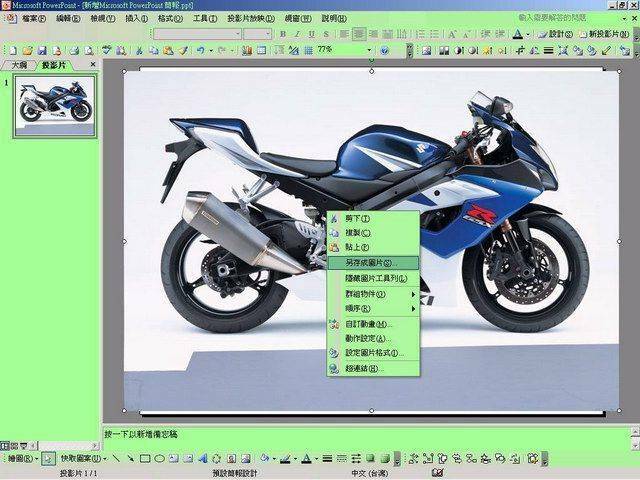
Task: Click the Select Objects pointer tool
Action: pos(48,459)
